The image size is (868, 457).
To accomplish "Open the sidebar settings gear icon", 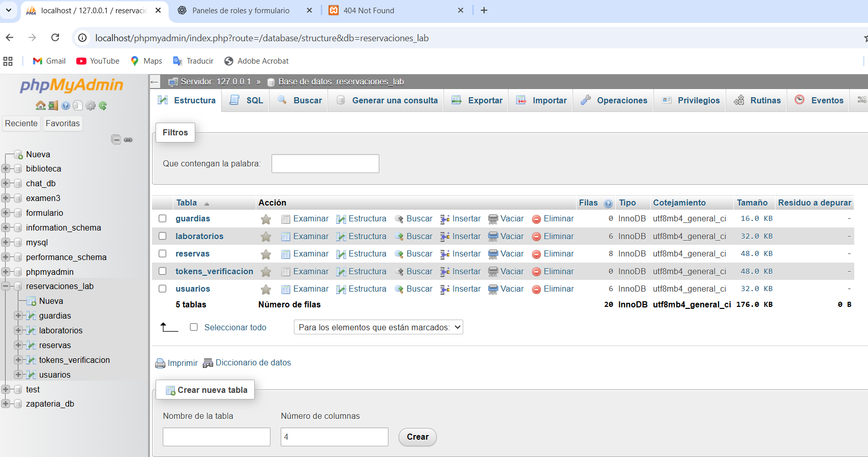I will coord(91,105).
